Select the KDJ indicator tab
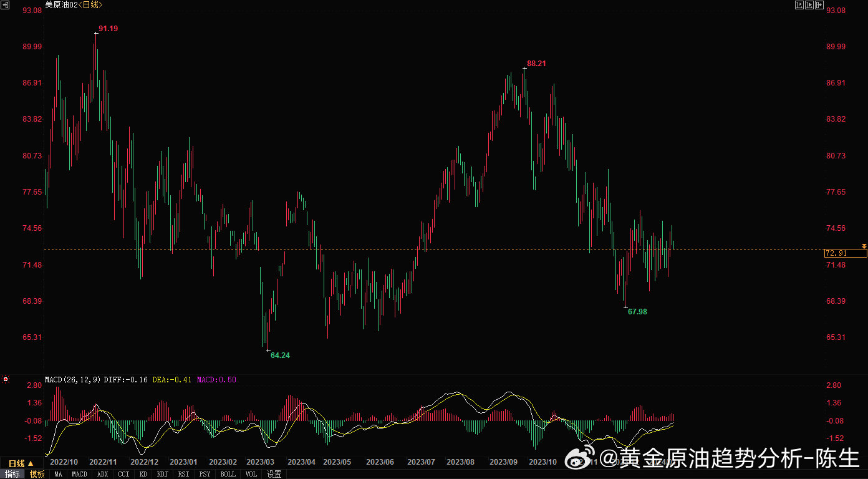The width and height of the screenshot is (868, 479). [x=162, y=474]
